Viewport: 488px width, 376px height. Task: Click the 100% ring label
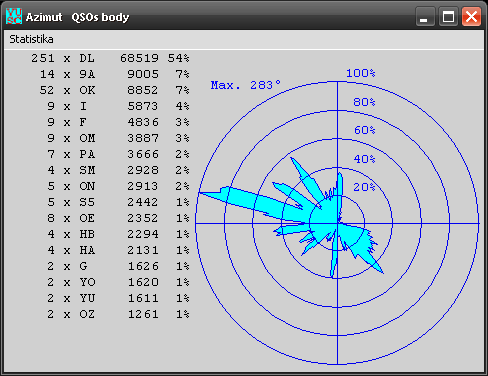pyautogui.click(x=361, y=73)
